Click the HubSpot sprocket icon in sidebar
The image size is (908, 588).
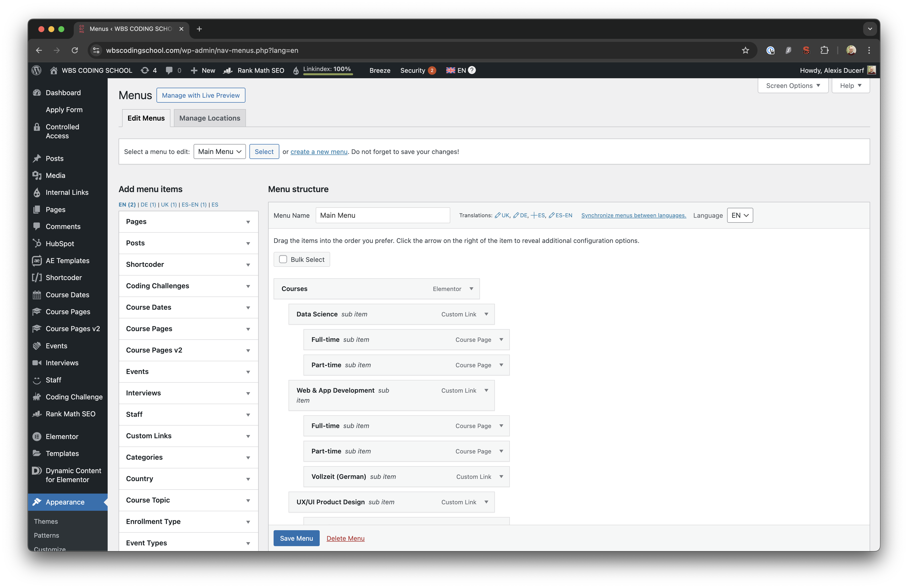(37, 243)
